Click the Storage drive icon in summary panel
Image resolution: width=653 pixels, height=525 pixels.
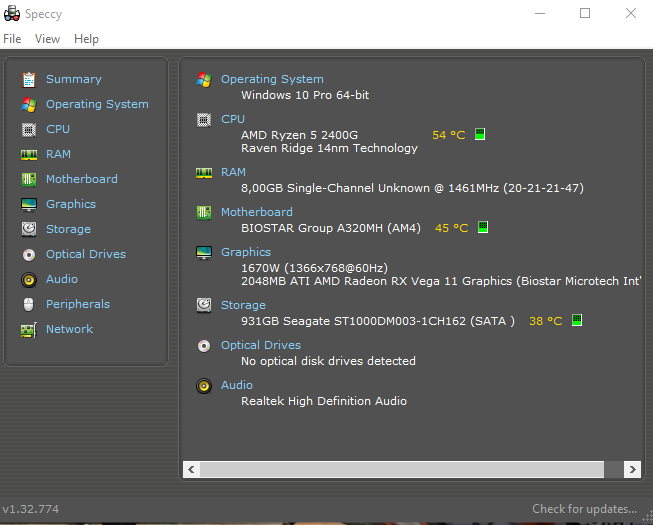pos(204,305)
